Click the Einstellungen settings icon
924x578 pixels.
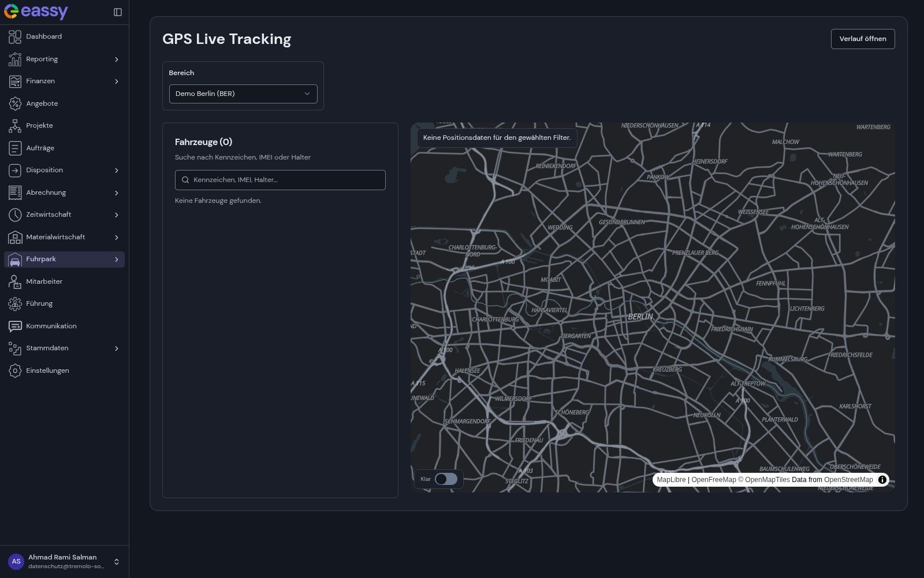click(15, 370)
